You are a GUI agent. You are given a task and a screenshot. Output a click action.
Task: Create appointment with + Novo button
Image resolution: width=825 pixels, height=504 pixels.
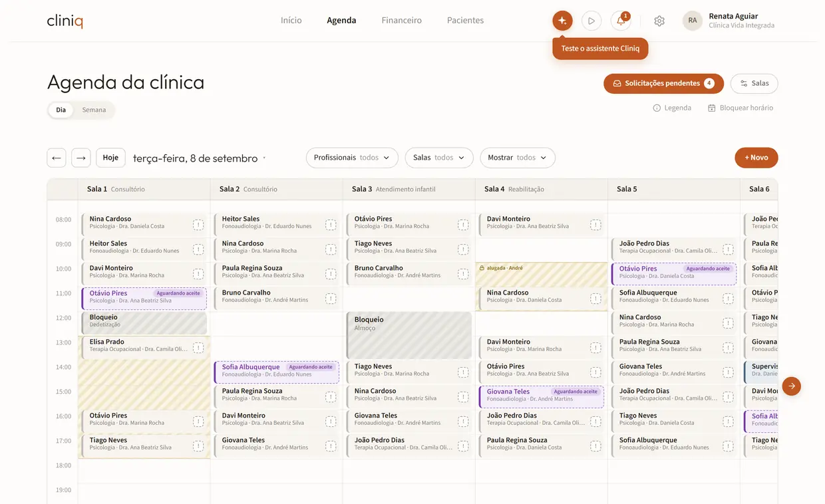756,158
